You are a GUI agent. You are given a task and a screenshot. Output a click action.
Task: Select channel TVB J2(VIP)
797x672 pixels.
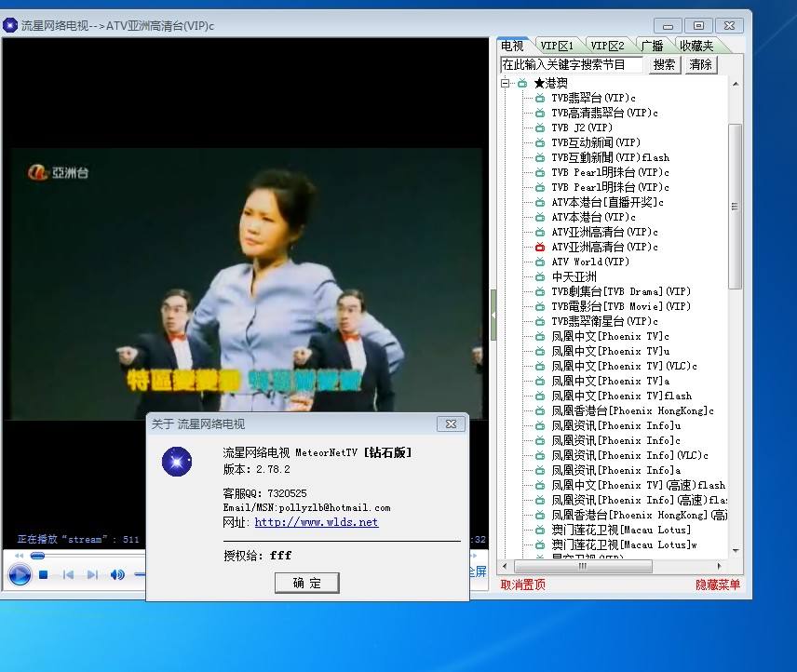point(582,128)
